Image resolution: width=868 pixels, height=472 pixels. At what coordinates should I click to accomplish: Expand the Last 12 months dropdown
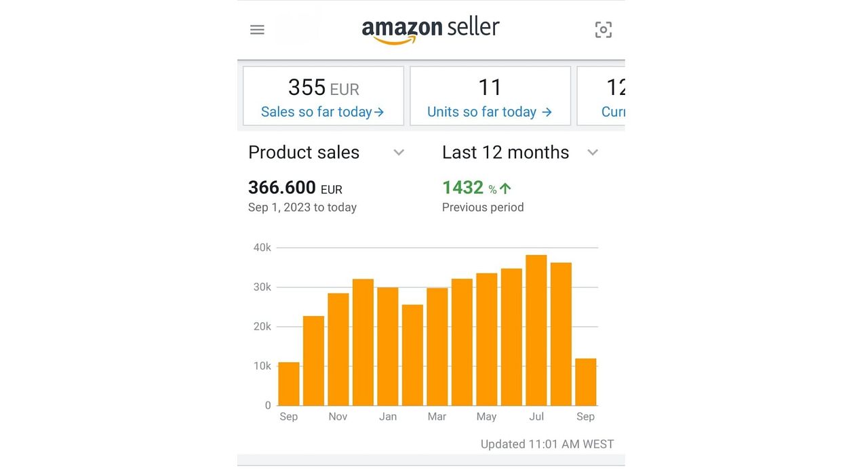click(593, 153)
